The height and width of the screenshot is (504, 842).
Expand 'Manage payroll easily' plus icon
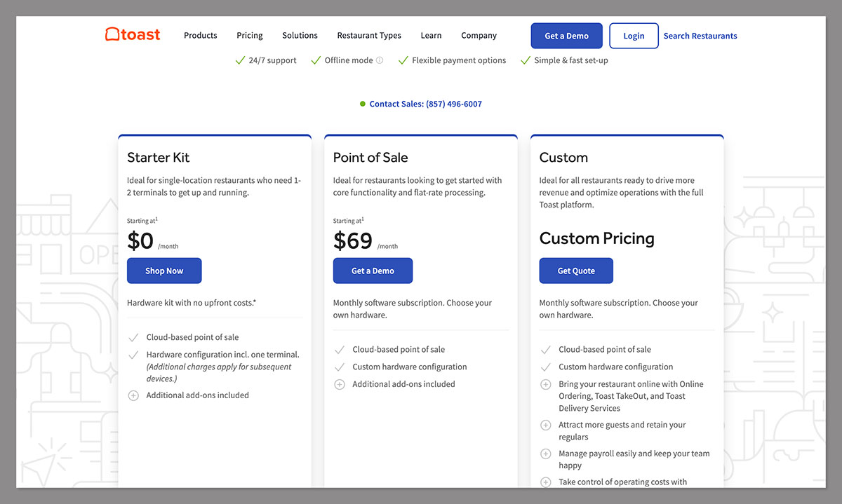tap(545, 454)
